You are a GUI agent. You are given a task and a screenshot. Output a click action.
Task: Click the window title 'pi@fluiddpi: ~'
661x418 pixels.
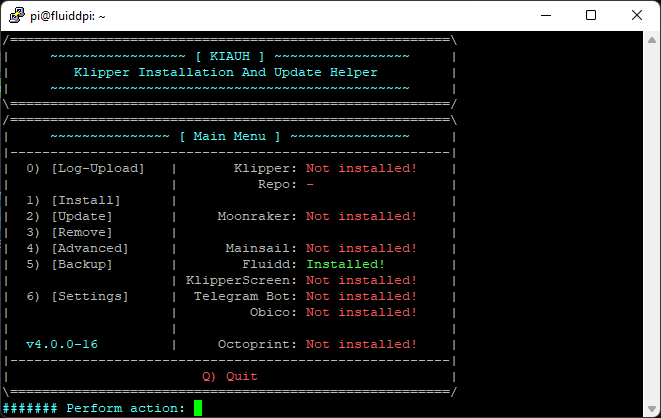pyautogui.click(x=67, y=16)
